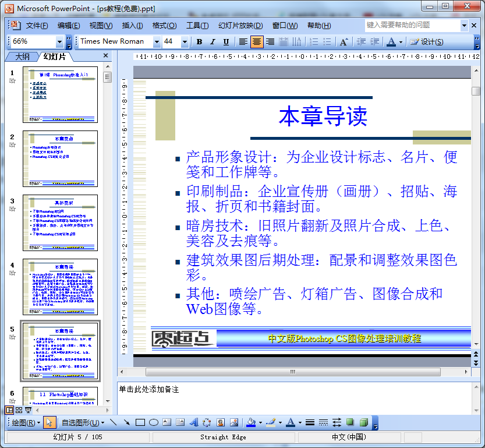The height and width of the screenshot is (448, 485).
Task: Toggle italic formatting
Action: (x=213, y=41)
